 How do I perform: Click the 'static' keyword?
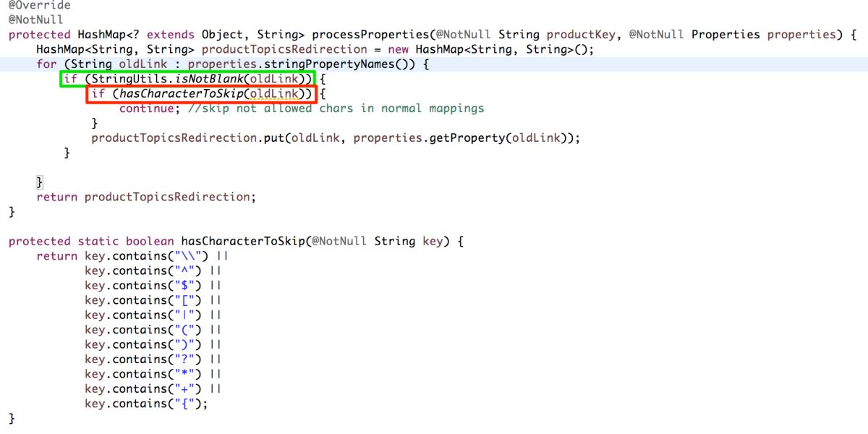[98, 241]
